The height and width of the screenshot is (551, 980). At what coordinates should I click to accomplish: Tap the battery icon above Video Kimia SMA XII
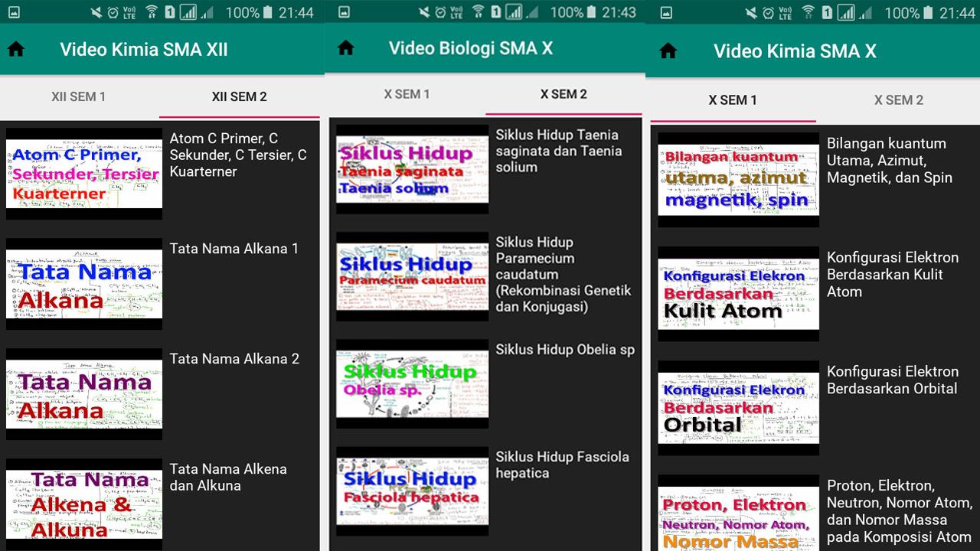(x=266, y=13)
